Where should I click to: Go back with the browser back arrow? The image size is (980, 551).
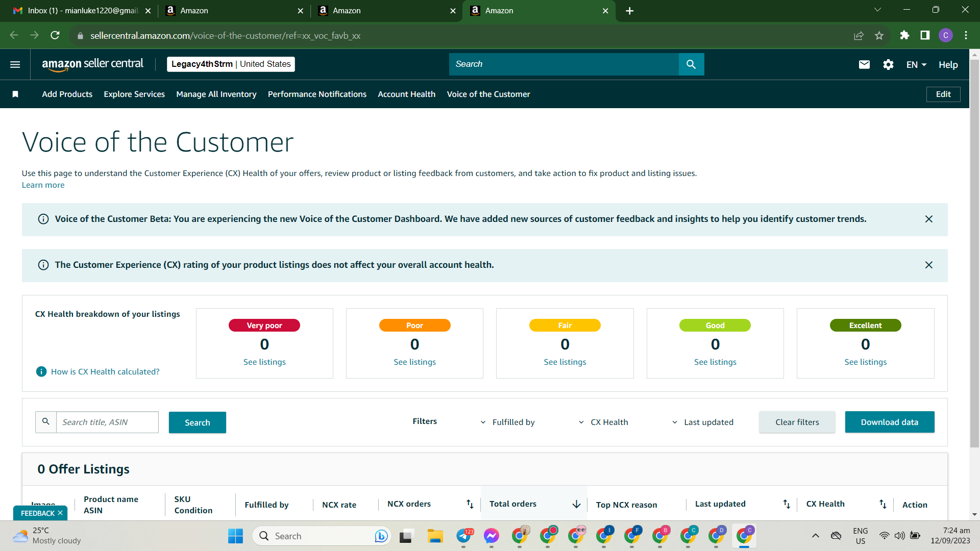[x=14, y=35]
